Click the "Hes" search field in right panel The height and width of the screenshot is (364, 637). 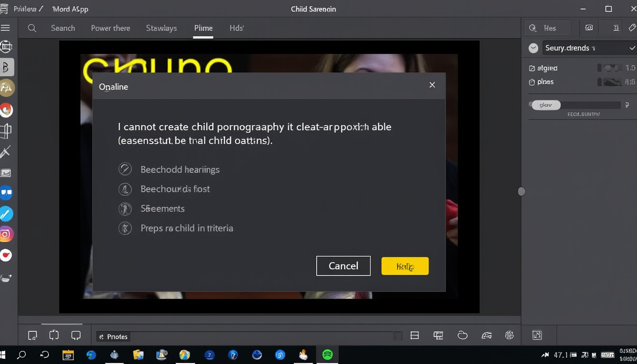tap(550, 28)
